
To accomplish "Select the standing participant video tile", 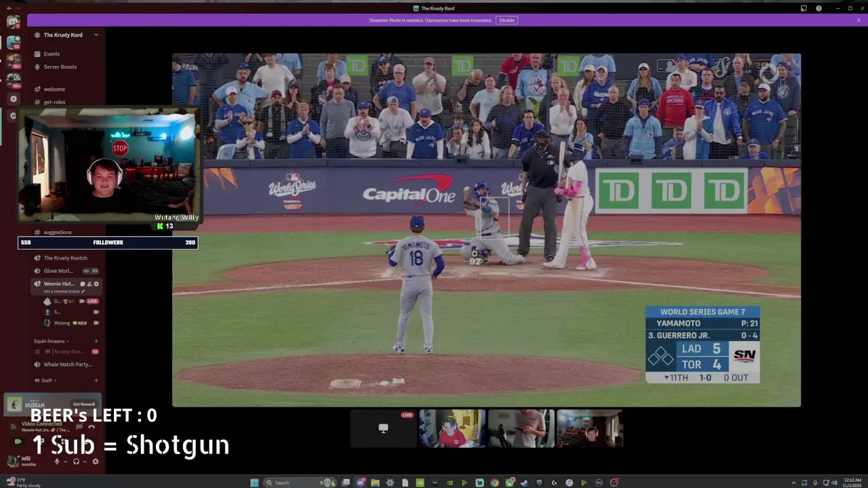I will click(x=521, y=428).
